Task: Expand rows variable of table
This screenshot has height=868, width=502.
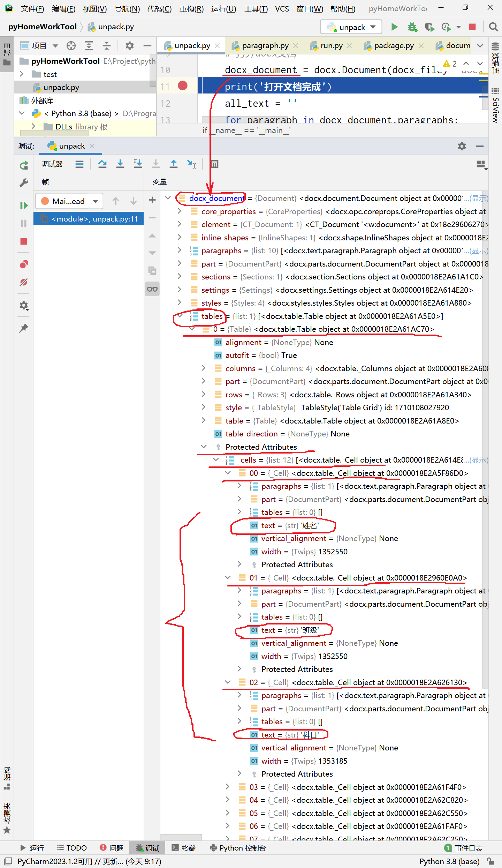Action: (x=203, y=394)
